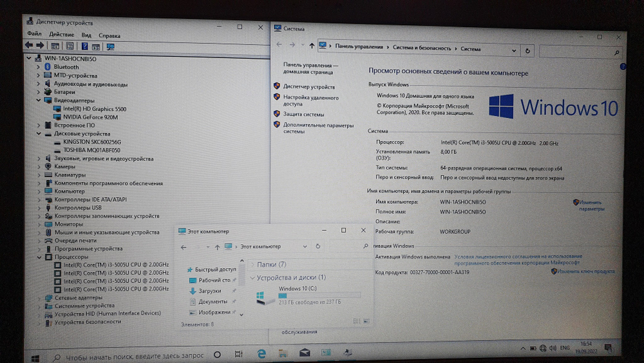
Task: Expand the Bluetooth node
Action: click(38, 66)
